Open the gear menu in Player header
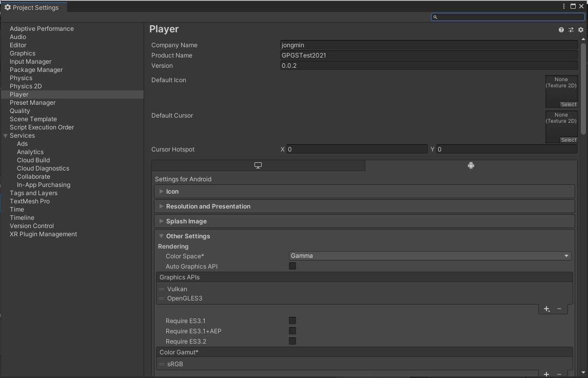Image resolution: width=588 pixels, height=378 pixels. (x=580, y=30)
